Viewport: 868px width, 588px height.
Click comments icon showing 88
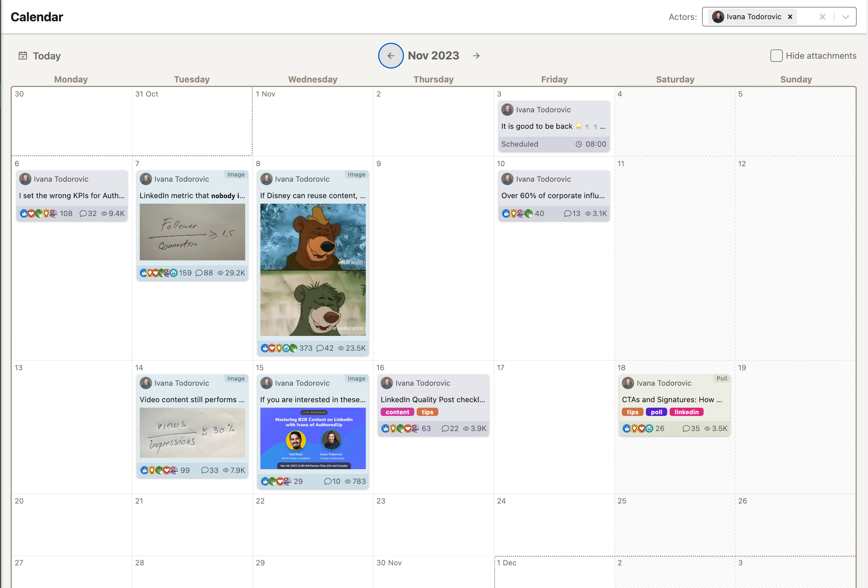pos(199,273)
